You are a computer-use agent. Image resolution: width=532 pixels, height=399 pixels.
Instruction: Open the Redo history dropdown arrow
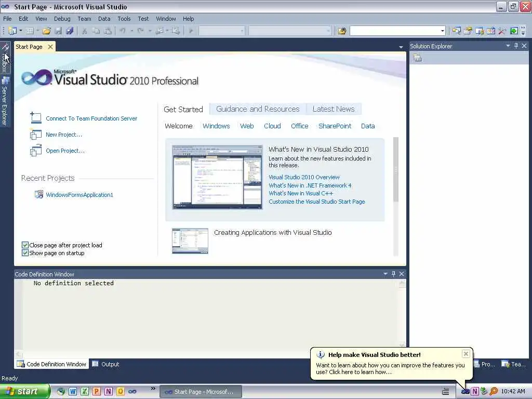click(x=150, y=31)
